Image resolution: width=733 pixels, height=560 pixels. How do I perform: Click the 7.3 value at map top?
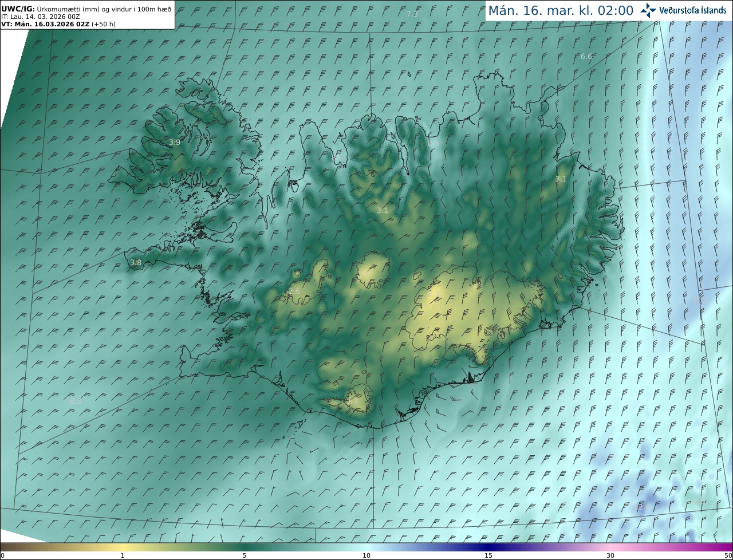point(412,14)
